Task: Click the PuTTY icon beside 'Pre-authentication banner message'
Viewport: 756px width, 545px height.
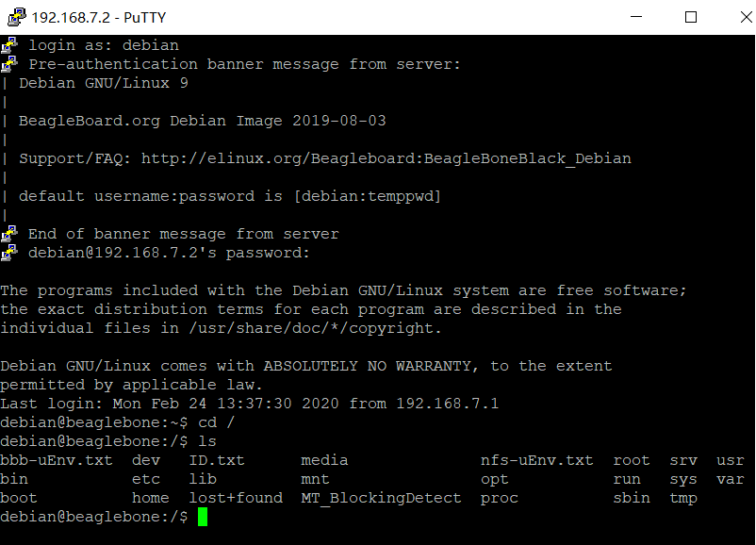Action: 9,64
